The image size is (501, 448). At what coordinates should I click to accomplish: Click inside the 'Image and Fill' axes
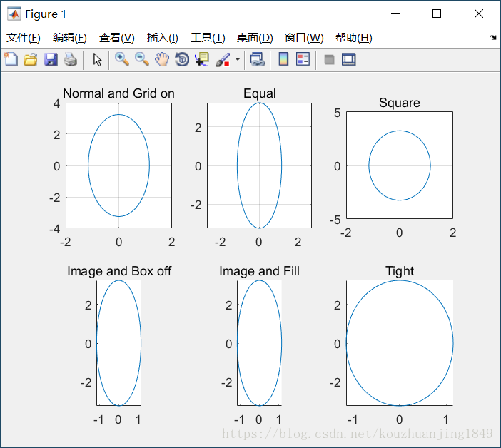pyautogui.click(x=260, y=343)
